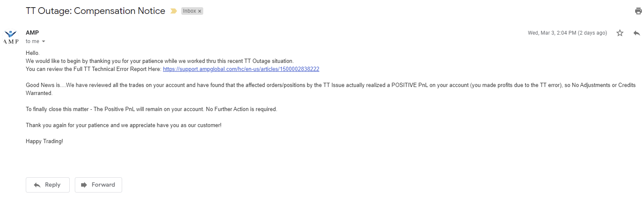Click the reply arrow icon beside the star
Screen dimensions: 644x209
[637, 33]
